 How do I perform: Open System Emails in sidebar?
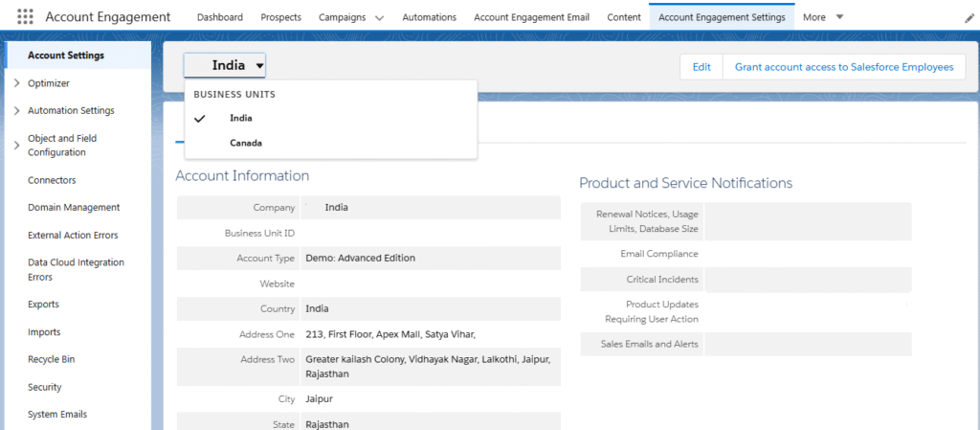[56, 415]
